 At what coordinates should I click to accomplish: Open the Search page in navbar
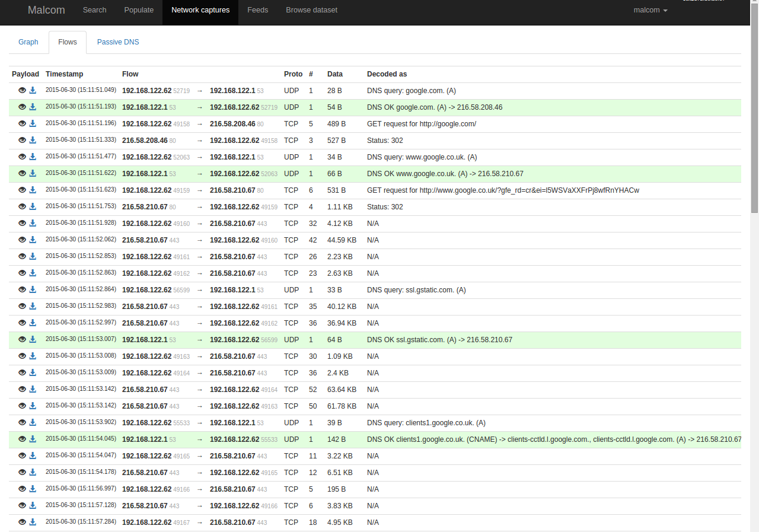click(95, 10)
